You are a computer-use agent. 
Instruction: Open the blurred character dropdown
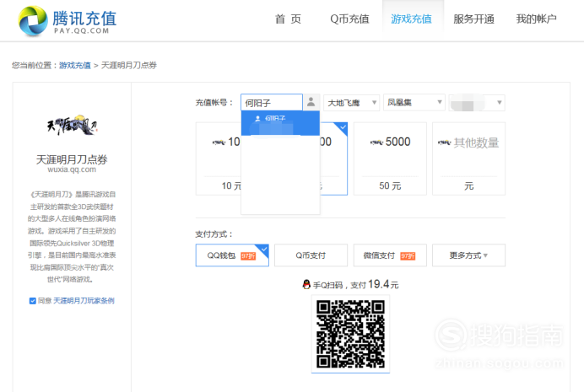(x=477, y=103)
